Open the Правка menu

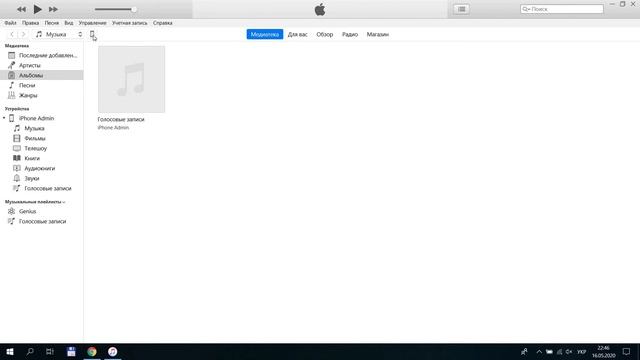[x=31, y=23]
